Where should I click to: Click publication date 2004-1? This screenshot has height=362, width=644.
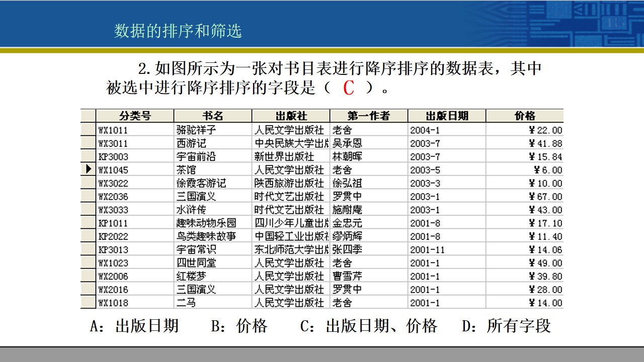[x=425, y=130]
